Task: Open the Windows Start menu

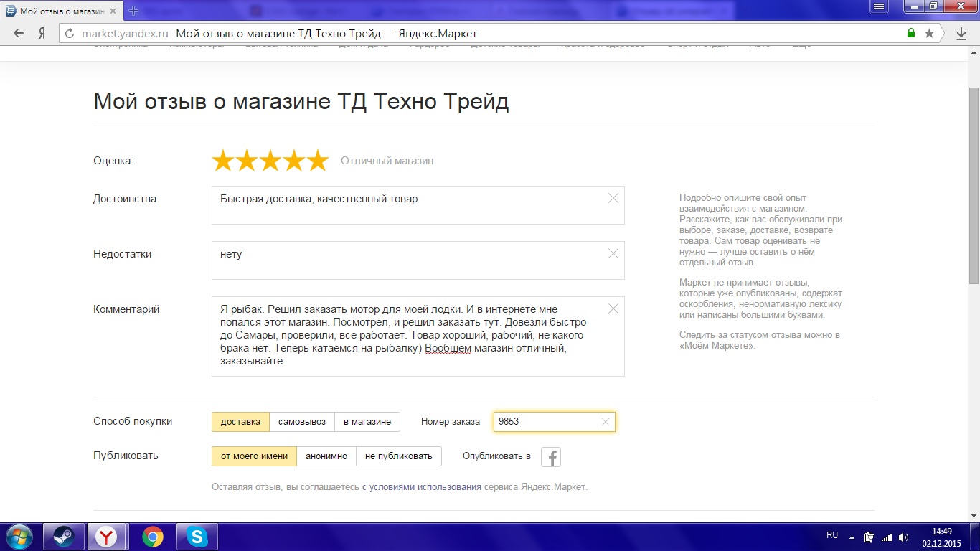Action: [19, 537]
